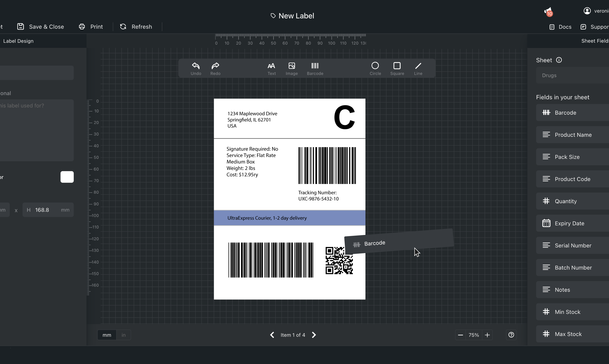Click the Print button

click(91, 27)
